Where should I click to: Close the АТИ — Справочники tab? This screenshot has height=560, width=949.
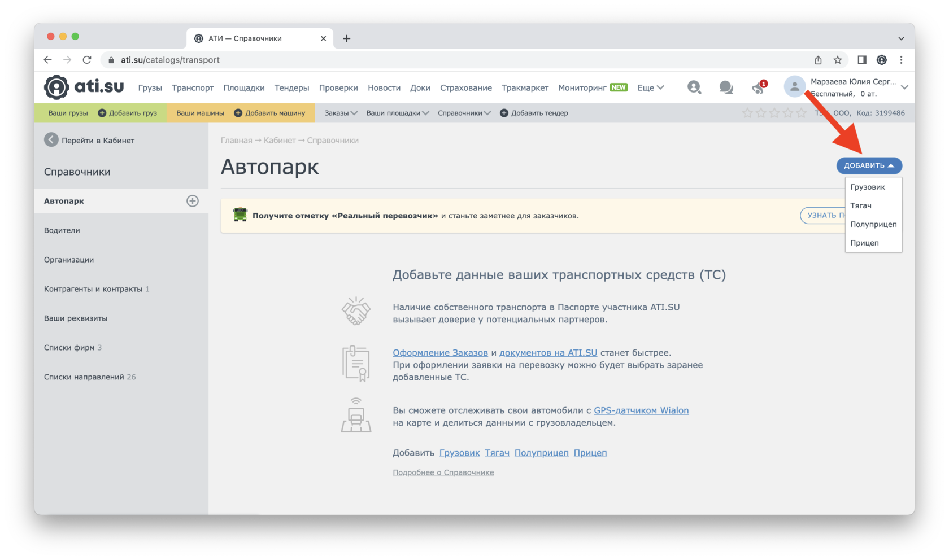(x=323, y=38)
